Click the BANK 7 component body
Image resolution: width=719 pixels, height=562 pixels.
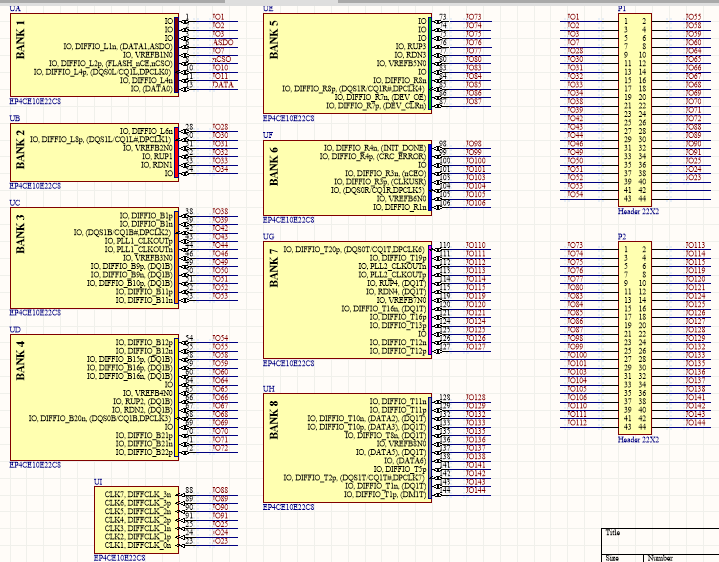tap(346, 297)
